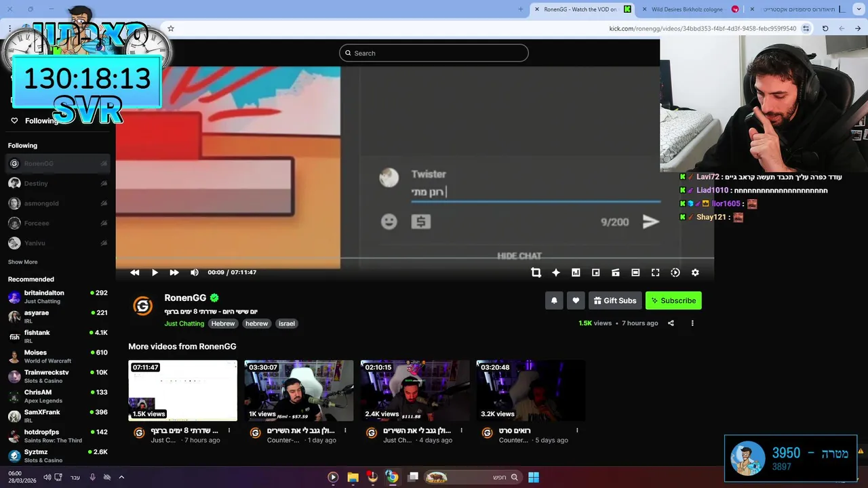The height and width of the screenshot is (488, 868).
Task: Open Windows Start menu
Action: pyautogui.click(x=534, y=477)
